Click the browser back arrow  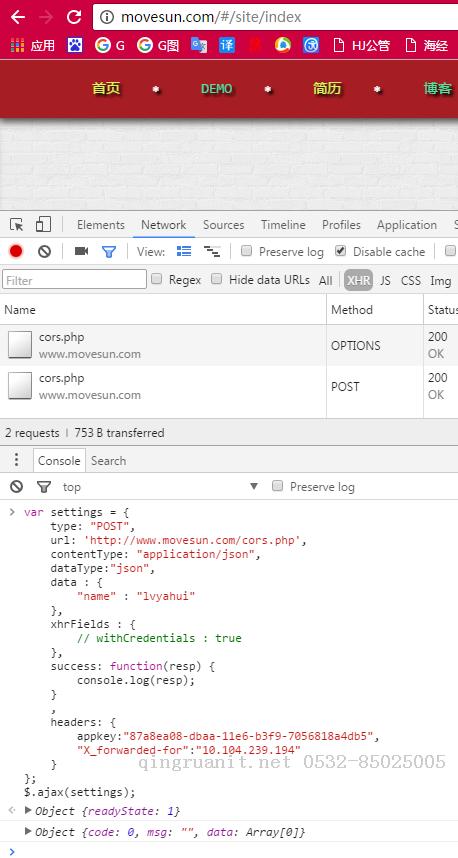[18, 18]
